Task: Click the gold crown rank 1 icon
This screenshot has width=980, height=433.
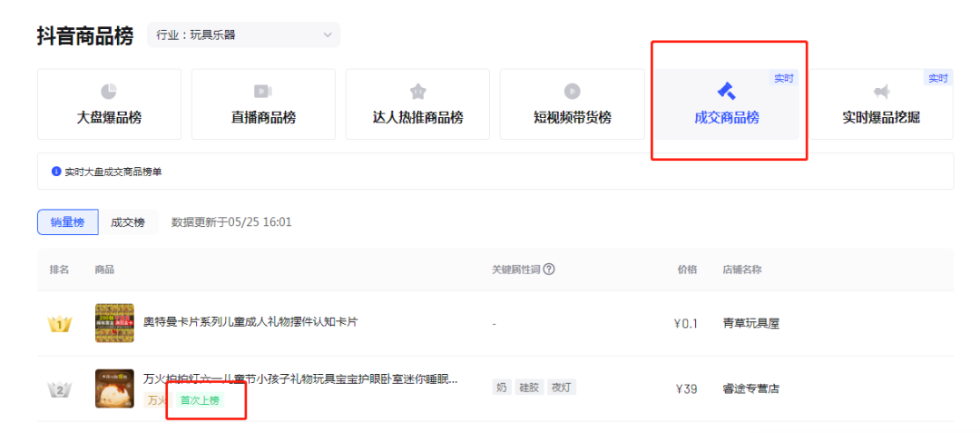Action: pos(59,324)
